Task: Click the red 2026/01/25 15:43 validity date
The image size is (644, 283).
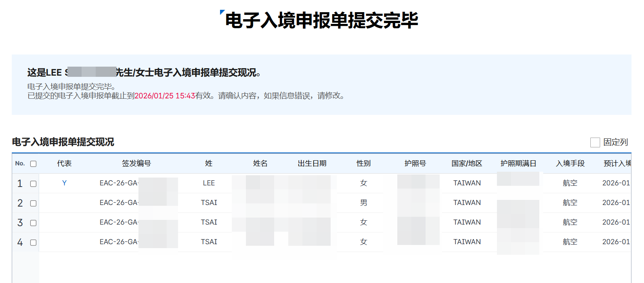Action: 165,96
